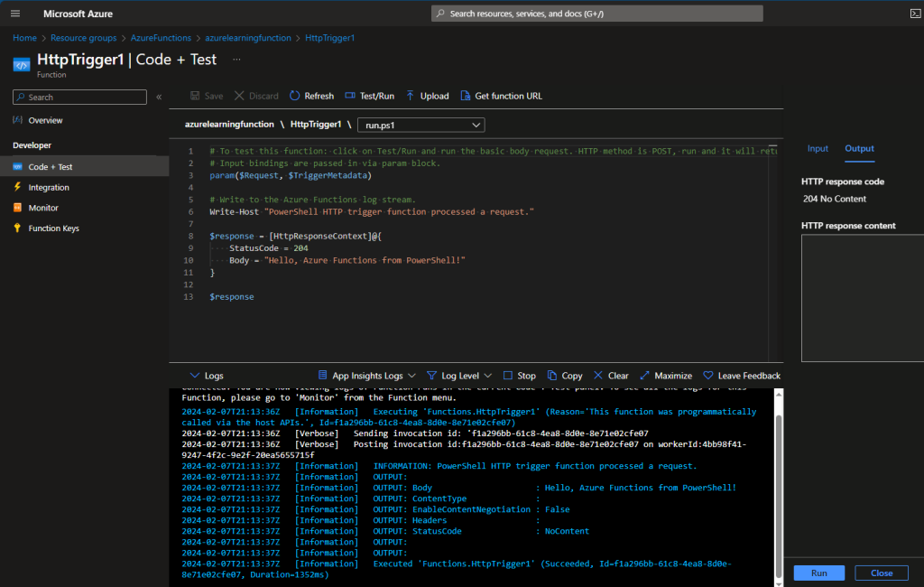Collapse the Logs panel chevron
The image size is (924, 587).
point(195,375)
